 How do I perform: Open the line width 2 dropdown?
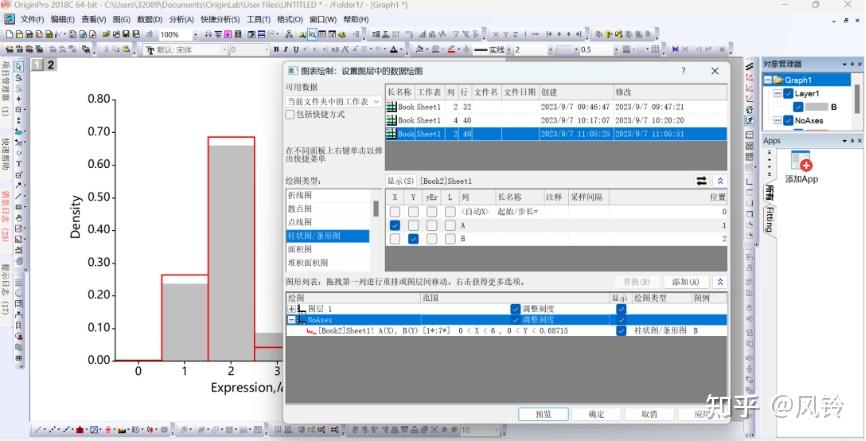pos(551,50)
